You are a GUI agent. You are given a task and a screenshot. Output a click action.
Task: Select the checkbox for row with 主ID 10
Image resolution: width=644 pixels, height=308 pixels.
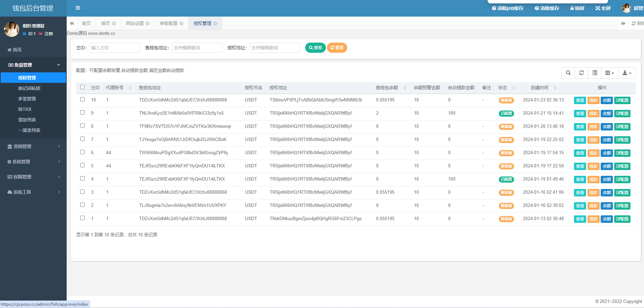pos(82,99)
